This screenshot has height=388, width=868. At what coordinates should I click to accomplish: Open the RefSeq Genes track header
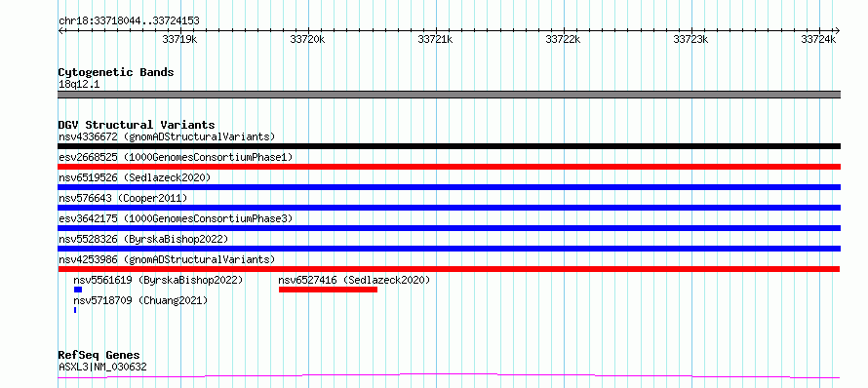pos(99,356)
